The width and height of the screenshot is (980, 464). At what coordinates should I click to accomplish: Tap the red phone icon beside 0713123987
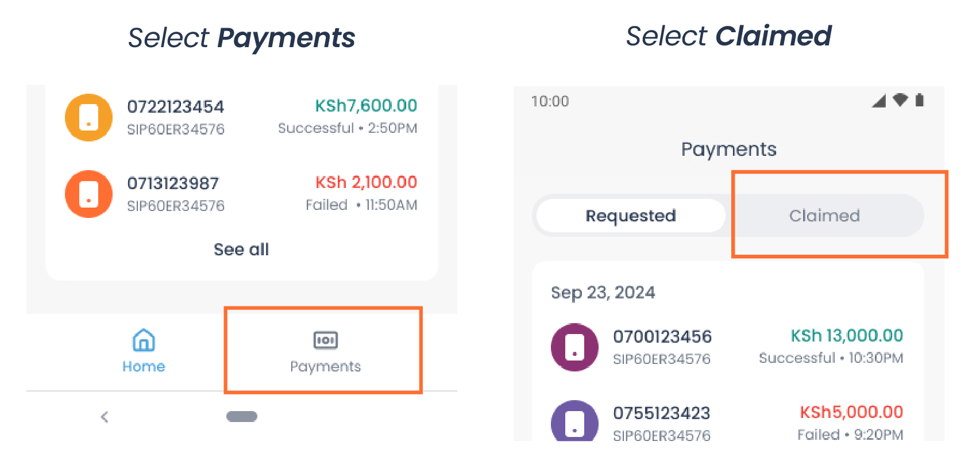[88, 194]
